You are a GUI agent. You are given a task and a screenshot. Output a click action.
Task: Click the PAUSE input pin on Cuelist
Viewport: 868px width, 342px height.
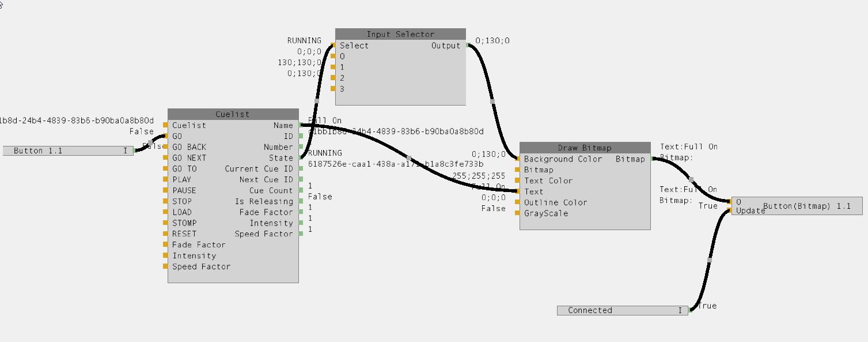pos(166,190)
